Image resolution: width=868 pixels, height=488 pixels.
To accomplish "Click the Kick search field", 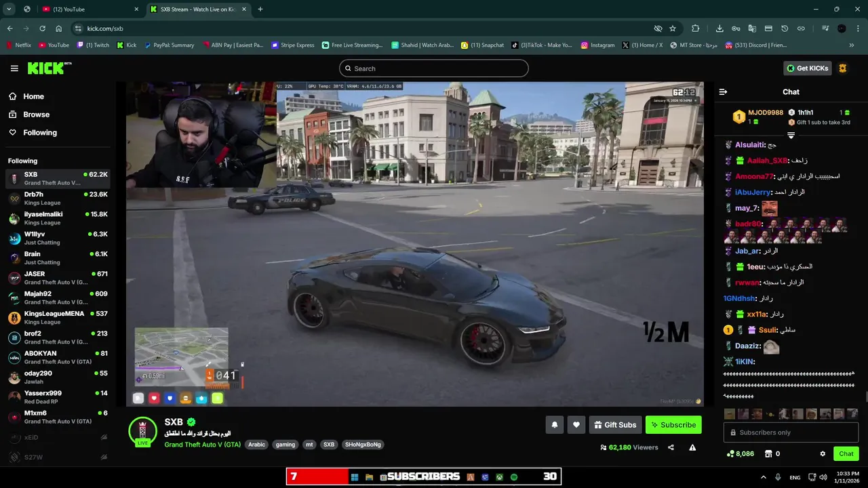I will pyautogui.click(x=434, y=68).
